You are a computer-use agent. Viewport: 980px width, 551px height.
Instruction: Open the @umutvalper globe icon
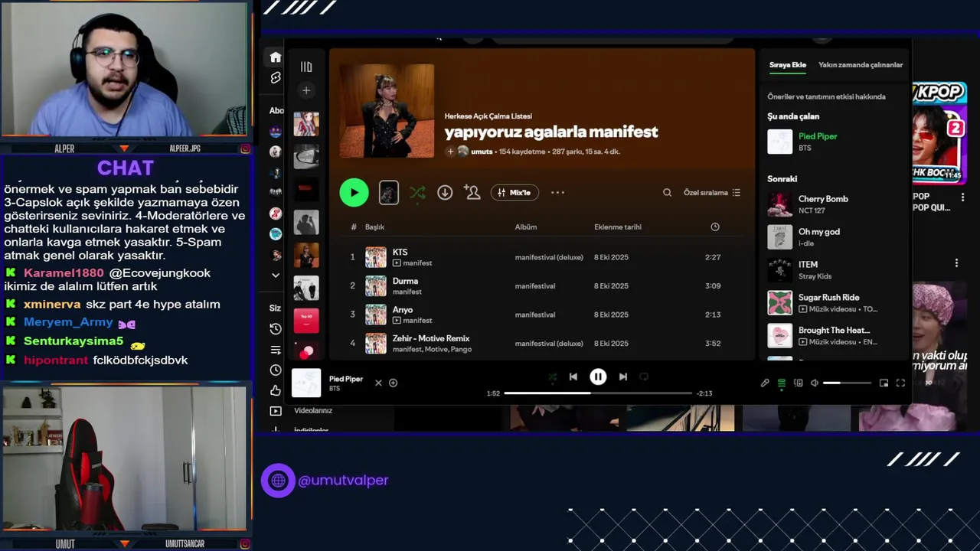278,481
